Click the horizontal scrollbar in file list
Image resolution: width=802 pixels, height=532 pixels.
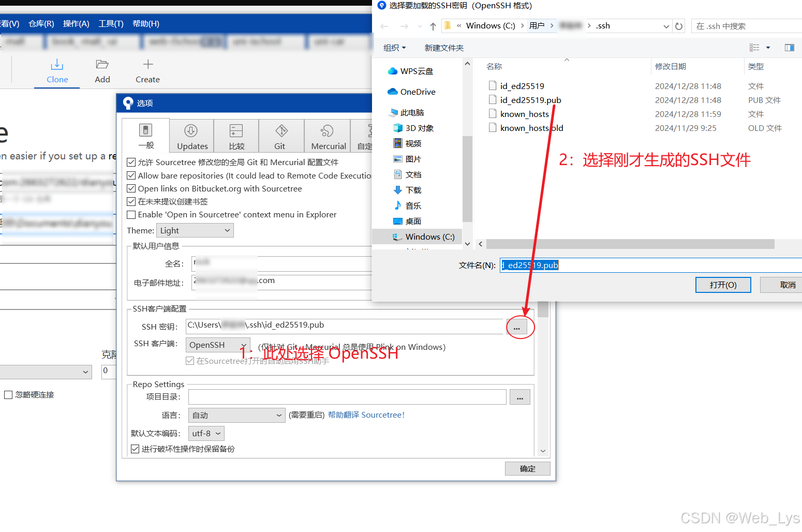click(630, 244)
